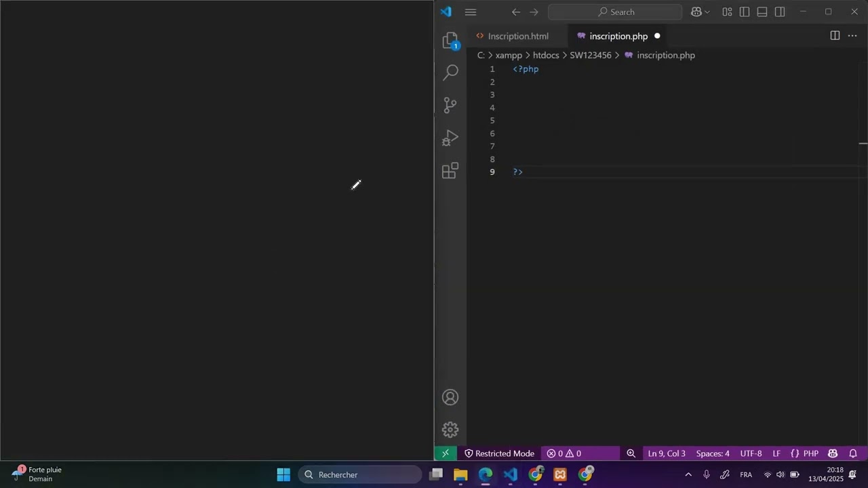Screen dimensions: 868x488
Task: Open File Explorer from the taskbar
Action: 460,474
